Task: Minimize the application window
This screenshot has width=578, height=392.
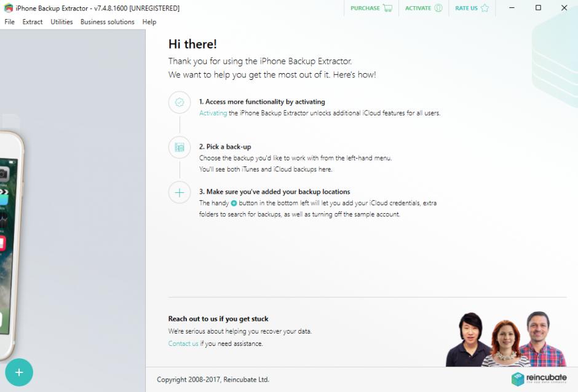Action: pyautogui.click(x=512, y=8)
